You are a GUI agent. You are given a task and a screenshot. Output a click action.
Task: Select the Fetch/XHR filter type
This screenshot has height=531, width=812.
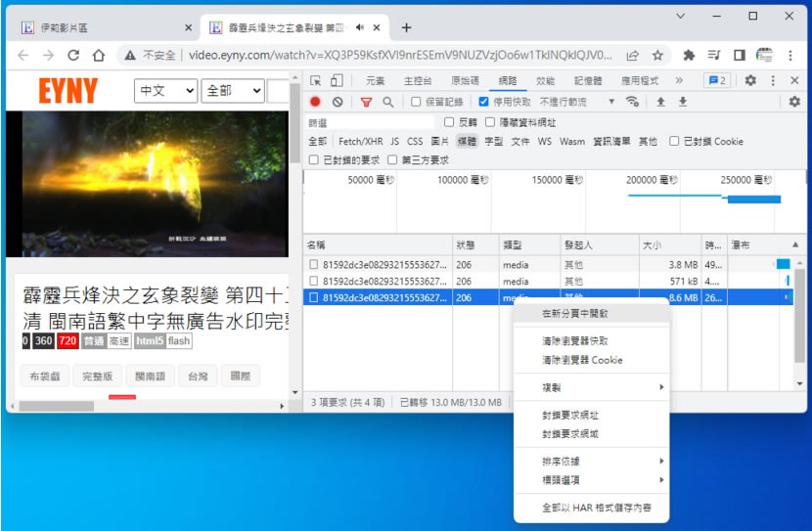360,142
